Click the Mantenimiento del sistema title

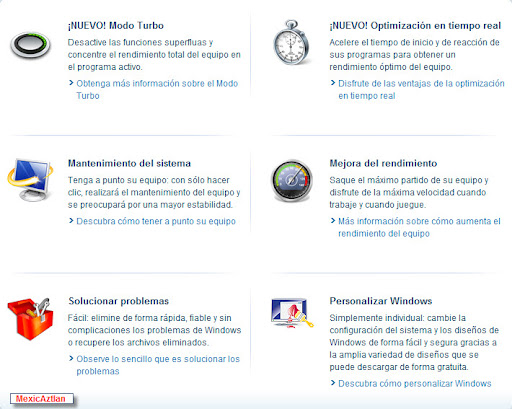pyautogui.click(x=129, y=163)
